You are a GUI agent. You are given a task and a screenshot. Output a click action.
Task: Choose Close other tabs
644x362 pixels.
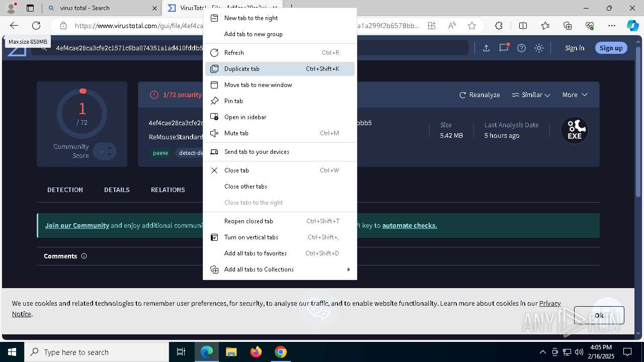click(x=280, y=187)
